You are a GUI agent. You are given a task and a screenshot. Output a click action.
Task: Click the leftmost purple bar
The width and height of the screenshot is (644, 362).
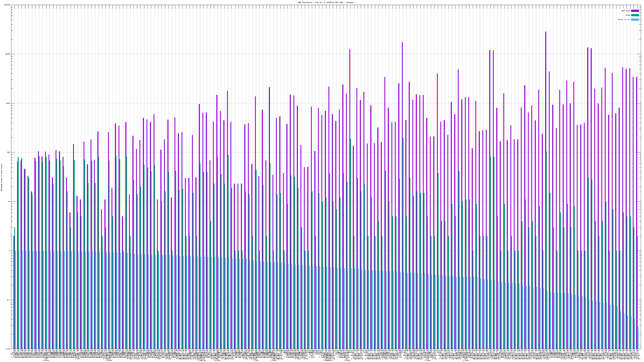[x=14, y=292]
